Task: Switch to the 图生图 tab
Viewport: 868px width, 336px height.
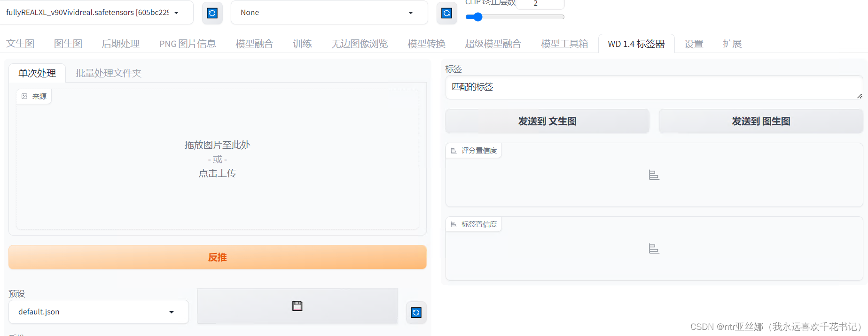Action: (x=68, y=44)
